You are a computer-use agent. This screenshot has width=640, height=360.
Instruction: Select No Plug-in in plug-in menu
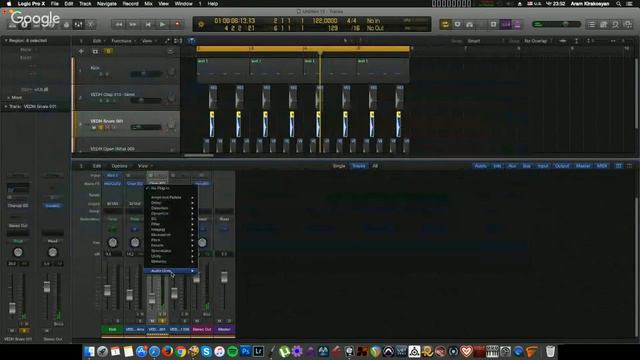(x=171, y=189)
